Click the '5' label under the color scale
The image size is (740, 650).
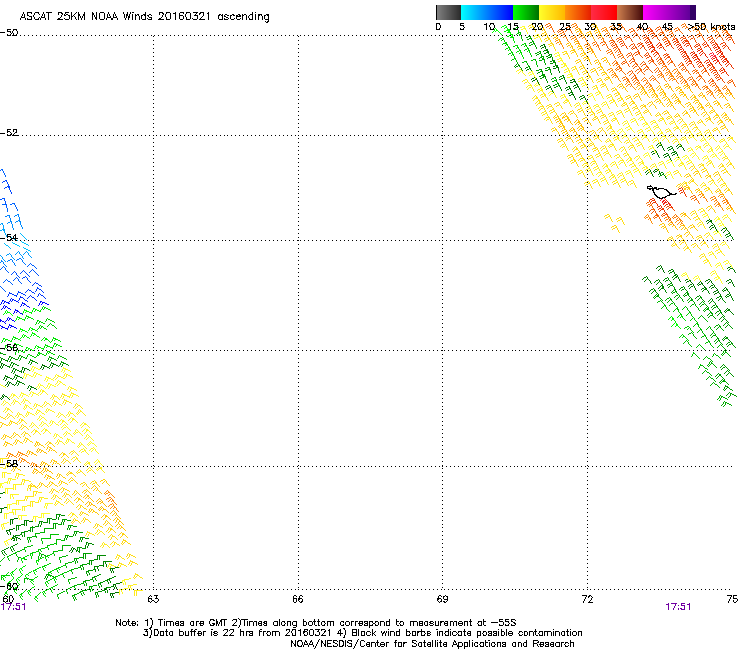462,27
